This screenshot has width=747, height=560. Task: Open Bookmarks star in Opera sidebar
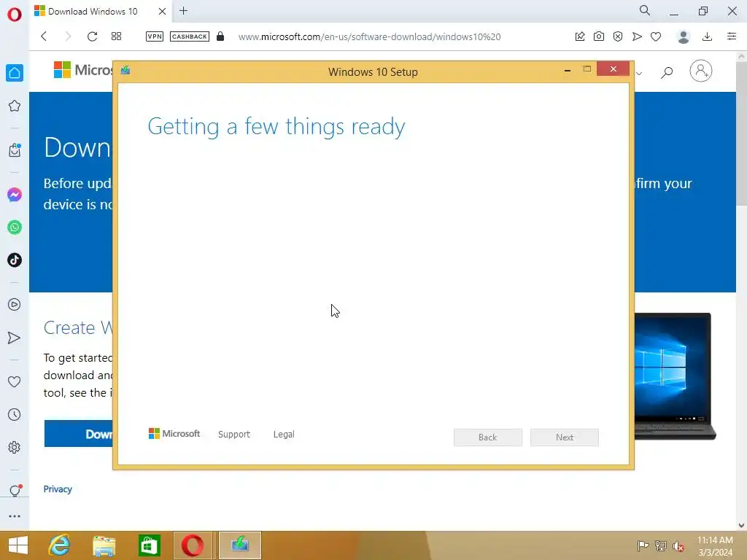coord(15,106)
